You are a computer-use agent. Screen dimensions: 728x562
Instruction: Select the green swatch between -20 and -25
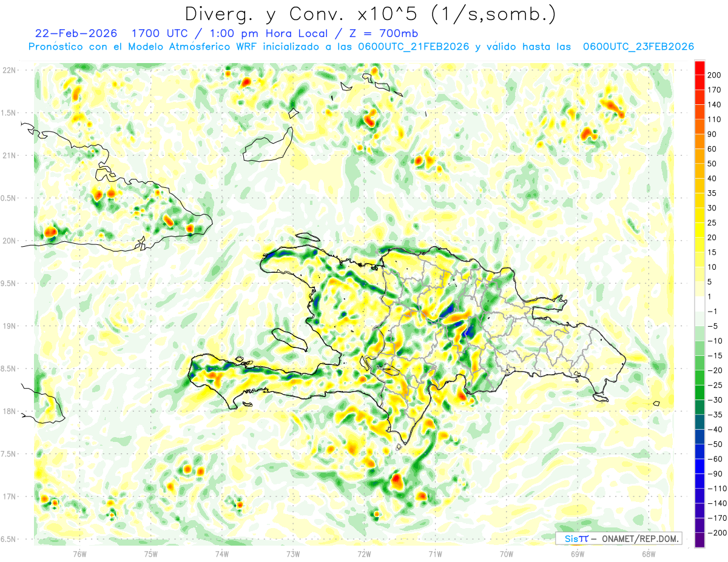click(700, 378)
